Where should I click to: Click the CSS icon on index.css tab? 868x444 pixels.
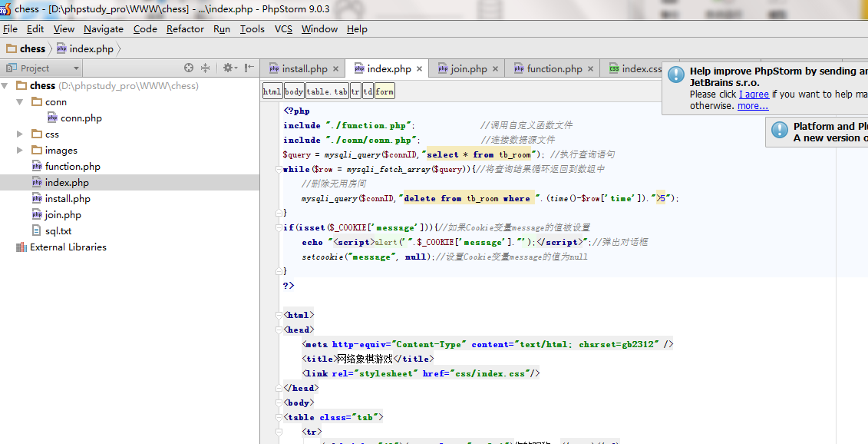point(614,68)
